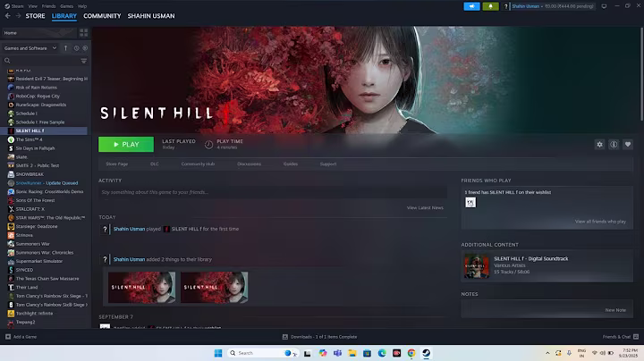Open the COMMUNITY tab
Viewport: 644px width, 361px height.
102,15
